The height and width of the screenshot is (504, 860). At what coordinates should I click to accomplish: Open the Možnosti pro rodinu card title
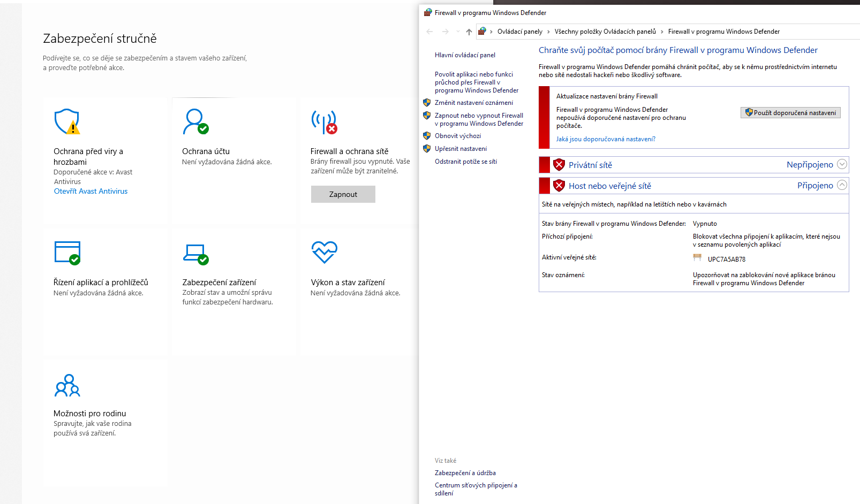tap(90, 414)
